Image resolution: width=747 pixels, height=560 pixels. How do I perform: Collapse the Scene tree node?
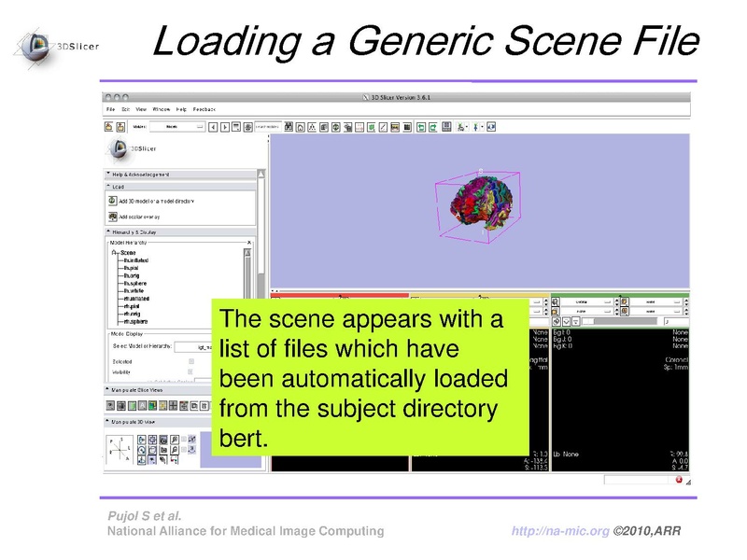tap(114, 252)
